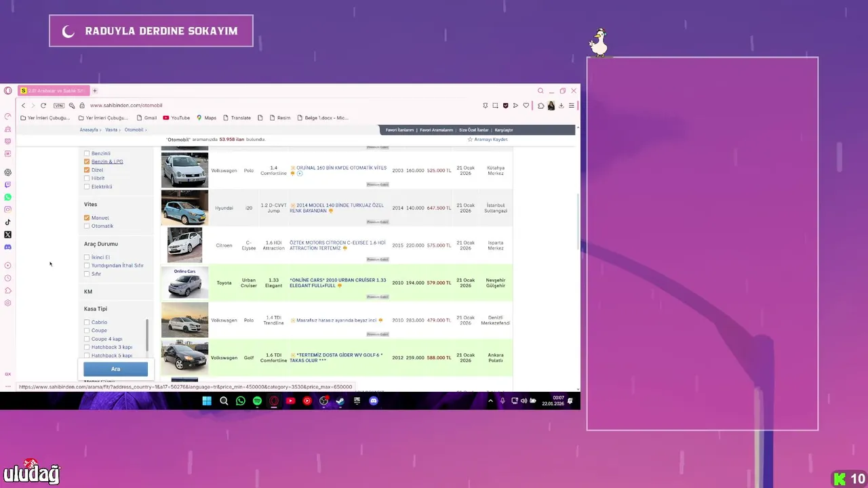Collapse the Vites filter section header
868x488 pixels.
pos(90,204)
